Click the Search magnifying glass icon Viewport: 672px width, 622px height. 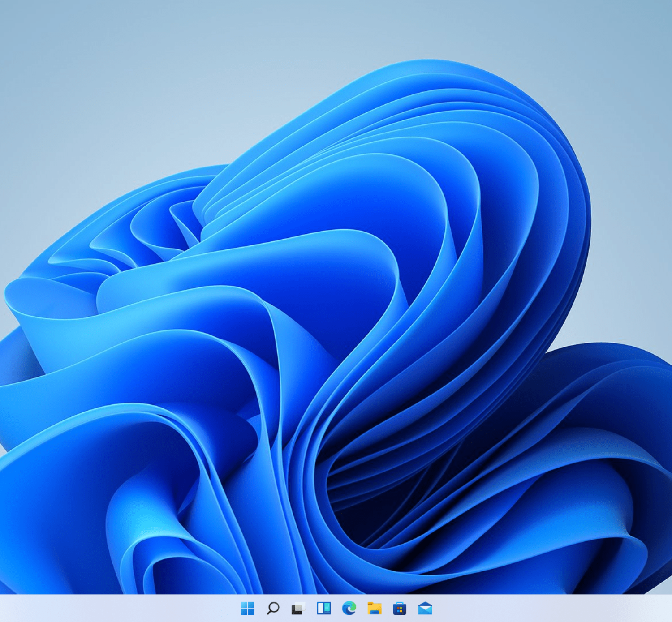(273, 608)
